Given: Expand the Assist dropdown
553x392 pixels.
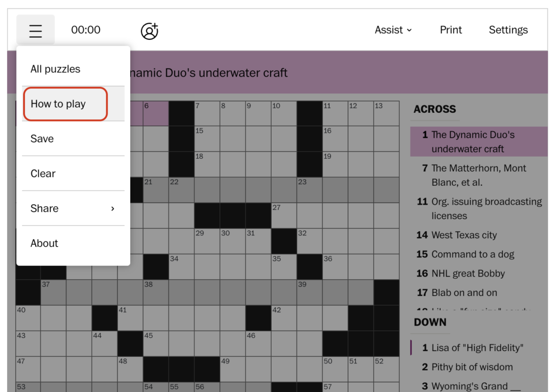Looking at the screenshot, I should 393,30.
